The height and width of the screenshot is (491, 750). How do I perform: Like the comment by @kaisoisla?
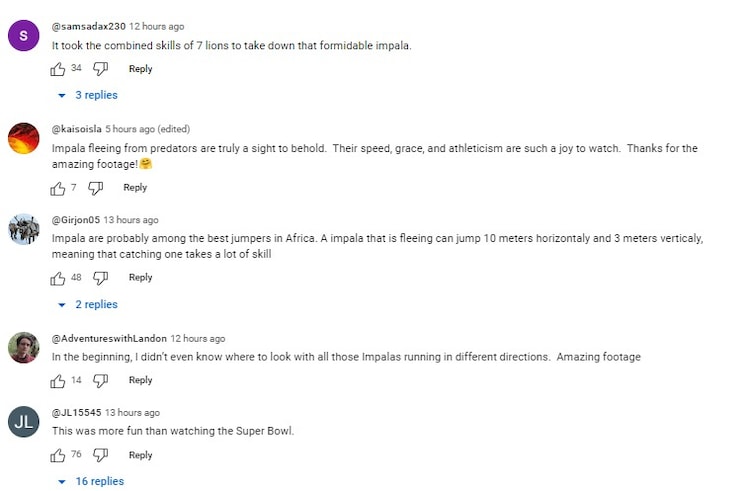58,188
